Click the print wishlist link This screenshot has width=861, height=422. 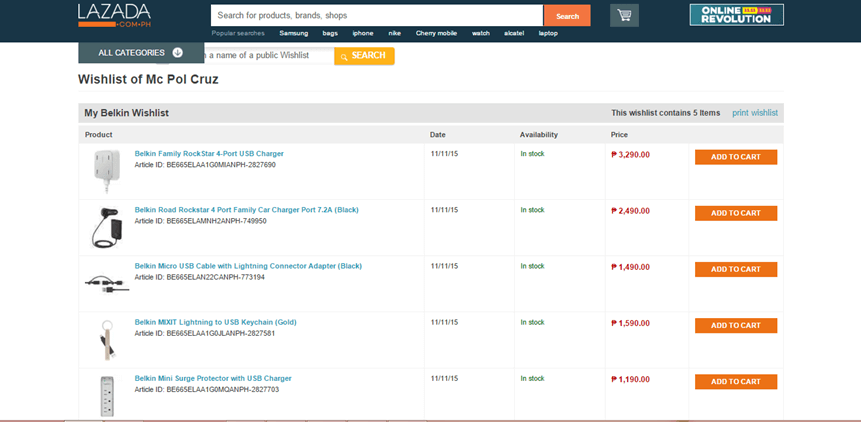tap(755, 113)
